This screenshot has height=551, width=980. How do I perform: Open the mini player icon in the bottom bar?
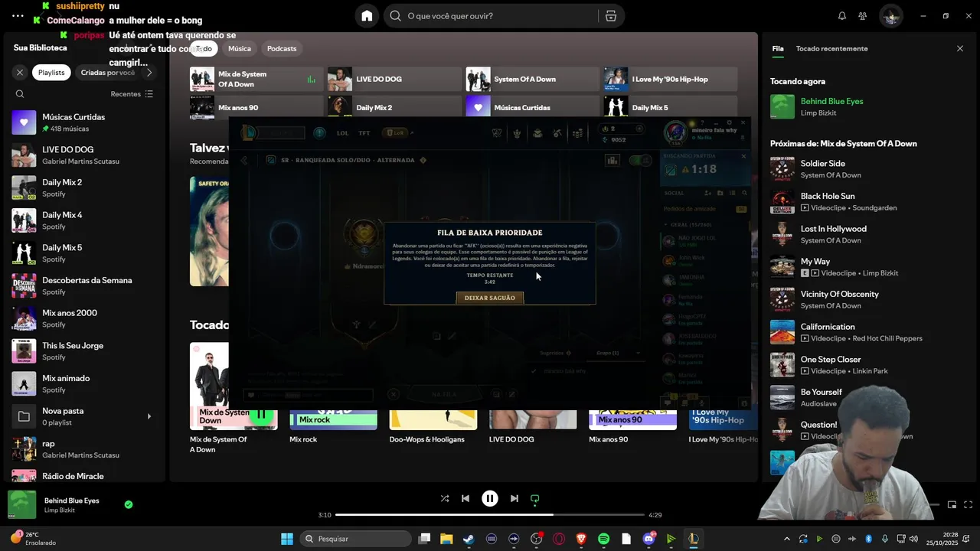[x=952, y=504]
